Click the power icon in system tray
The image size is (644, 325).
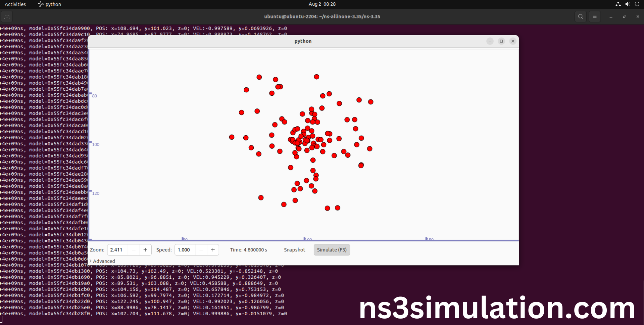[637, 4]
